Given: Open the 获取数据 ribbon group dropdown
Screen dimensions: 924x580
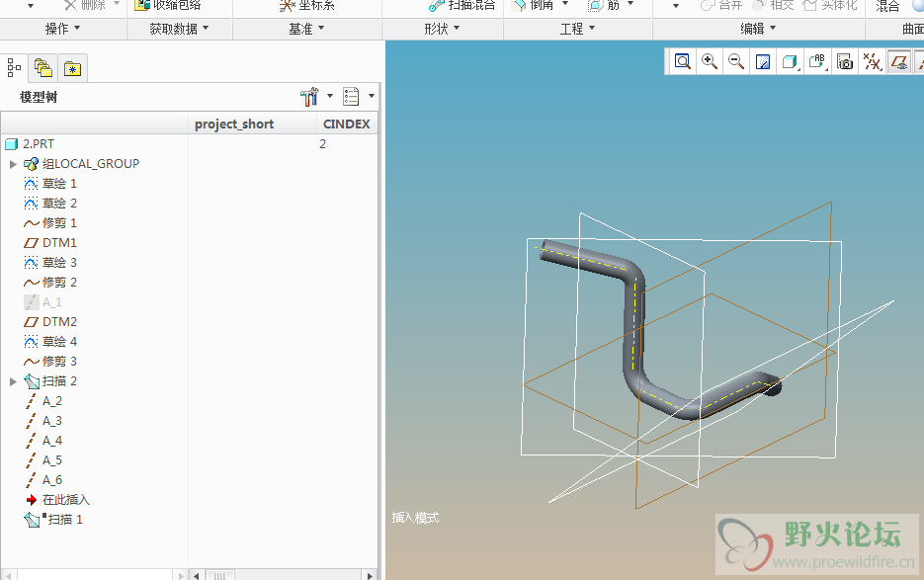Looking at the screenshot, I should coord(179,29).
